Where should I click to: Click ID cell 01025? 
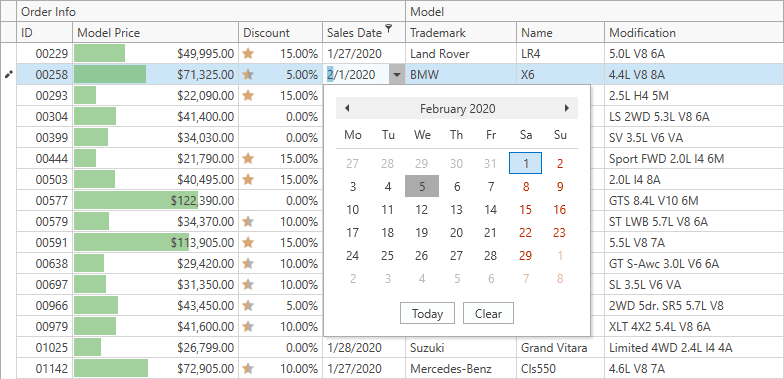click(x=44, y=348)
